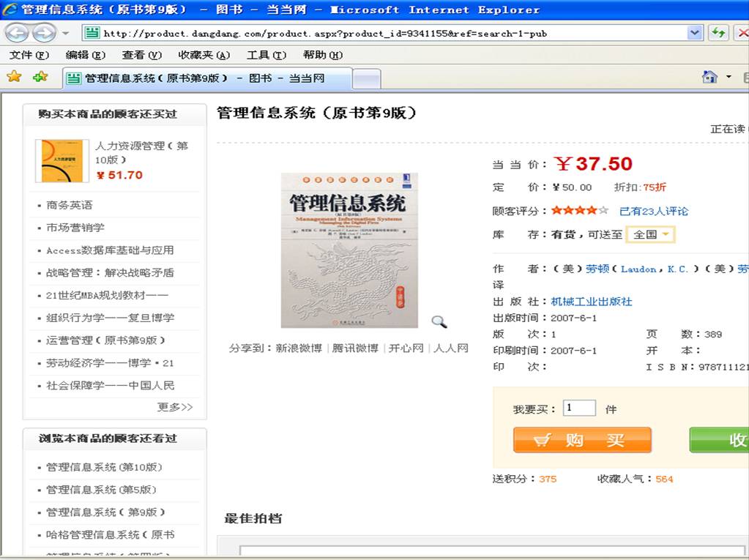Open the 市场营销学 link
The width and height of the screenshot is (749, 560).
coord(75,228)
